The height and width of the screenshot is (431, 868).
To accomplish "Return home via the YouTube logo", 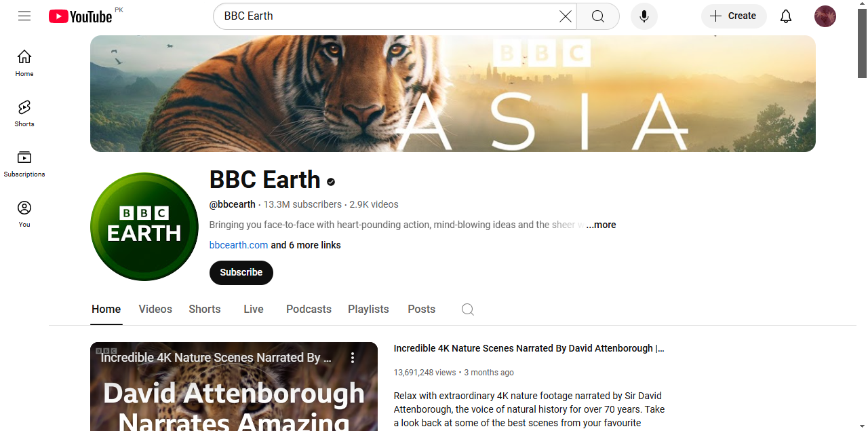I will click(x=79, y=16).
